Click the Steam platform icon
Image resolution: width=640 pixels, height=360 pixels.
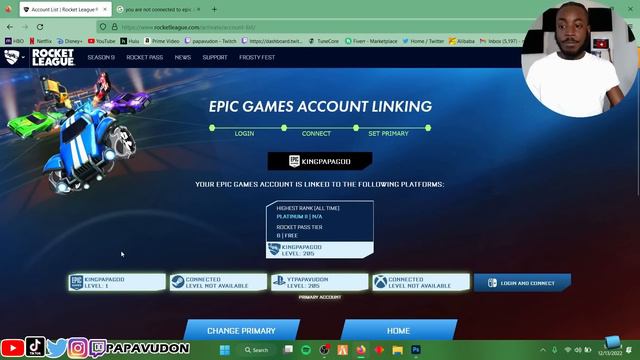(178, 282)
